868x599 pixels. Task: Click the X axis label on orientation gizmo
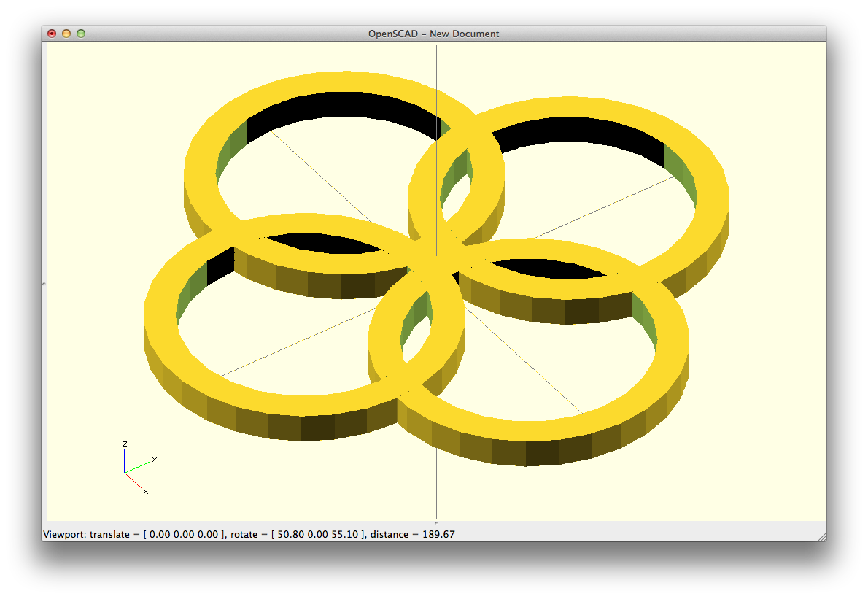coord(146,492)
